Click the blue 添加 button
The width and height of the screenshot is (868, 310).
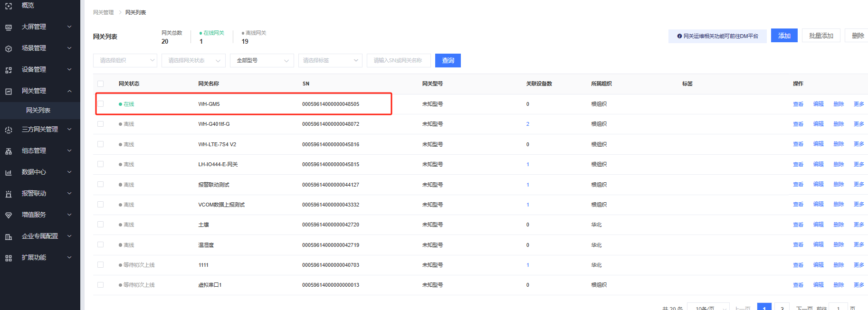coord(784,36)
